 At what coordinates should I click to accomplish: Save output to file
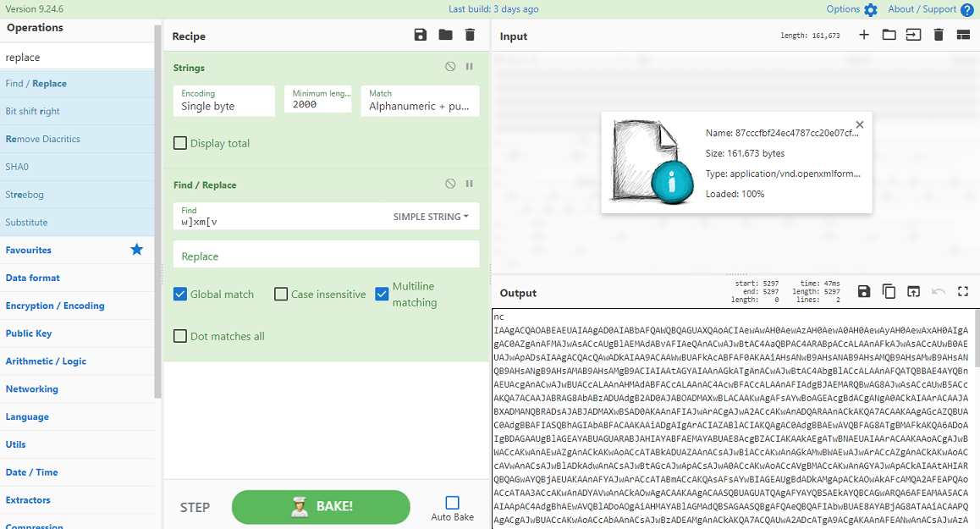864,291
